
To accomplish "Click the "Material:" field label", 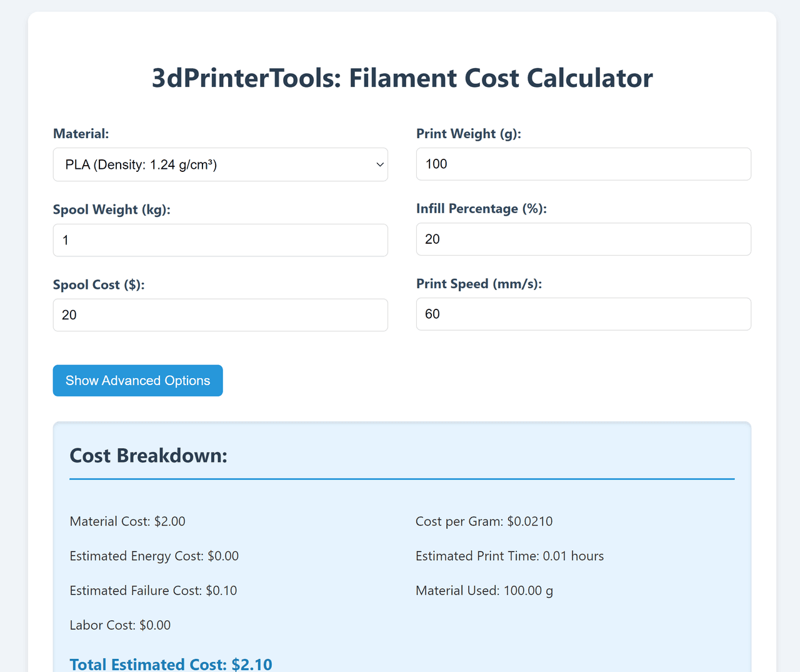I will [81, 134].
